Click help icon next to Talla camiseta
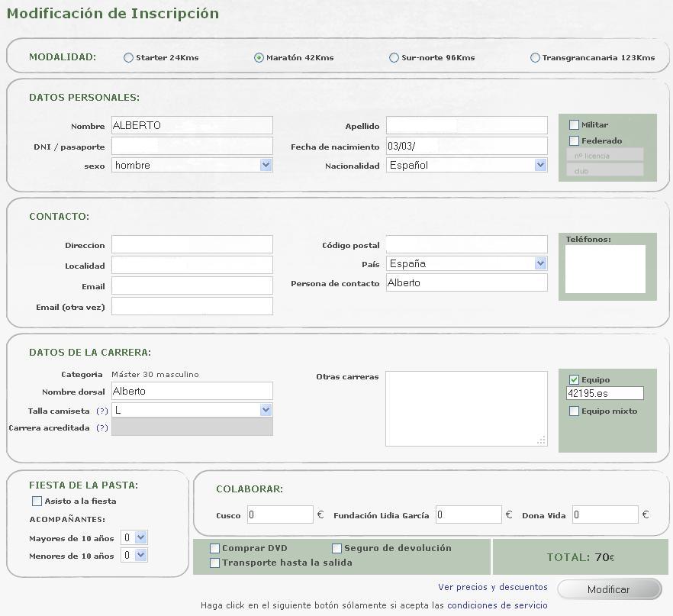 pos(102,411)
